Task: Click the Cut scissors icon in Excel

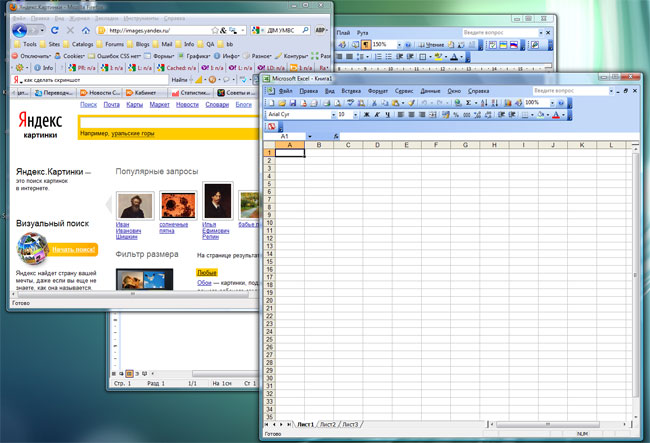Action: click(x=374, y=103)
